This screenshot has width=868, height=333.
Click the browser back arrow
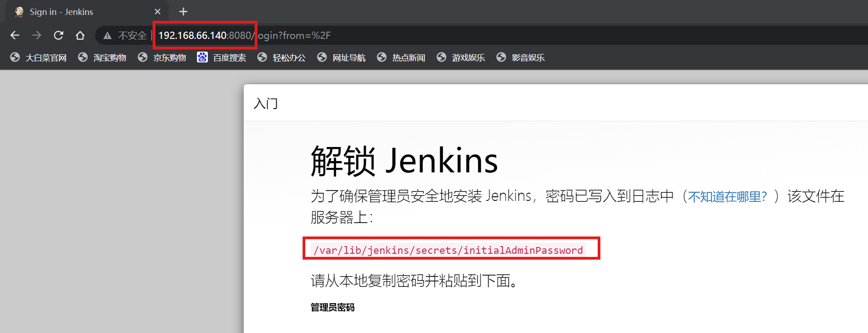pyautogui.click(x=15, y=35)
